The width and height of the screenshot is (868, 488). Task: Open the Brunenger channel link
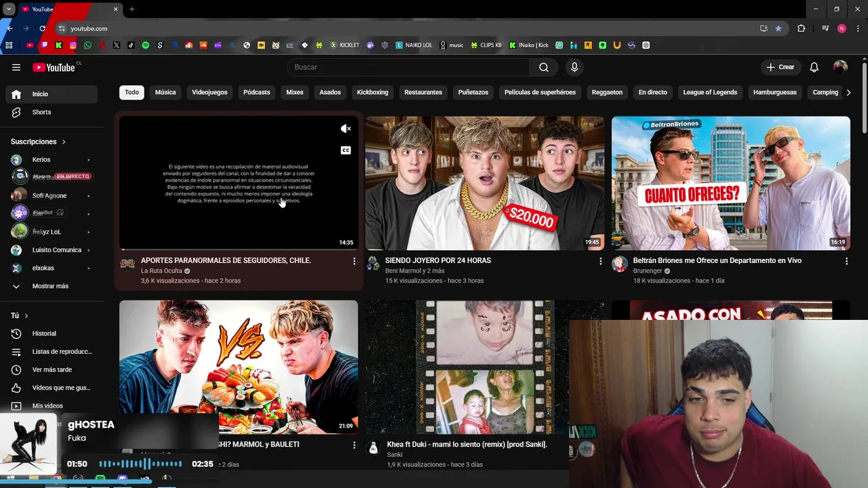647,271
